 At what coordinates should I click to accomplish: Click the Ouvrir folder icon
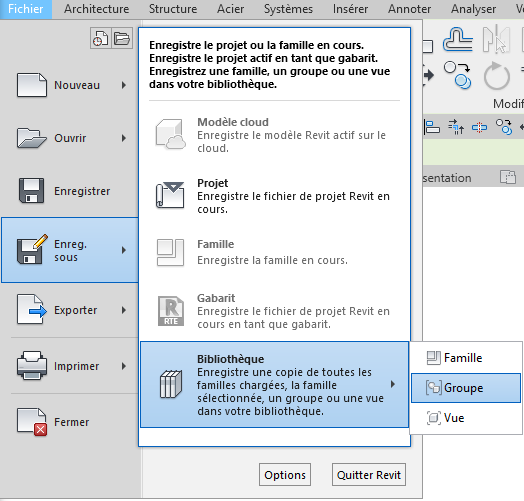31,138
